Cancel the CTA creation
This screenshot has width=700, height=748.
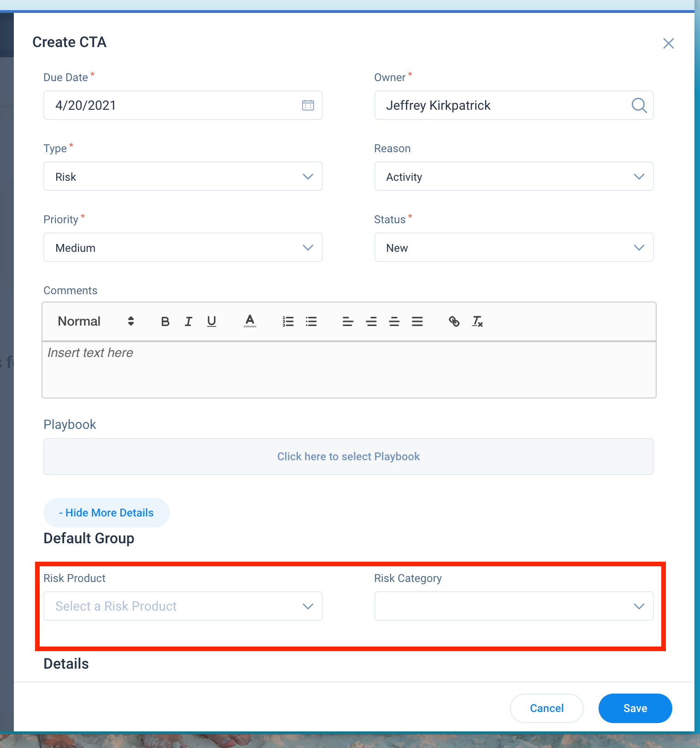(547, 708)
